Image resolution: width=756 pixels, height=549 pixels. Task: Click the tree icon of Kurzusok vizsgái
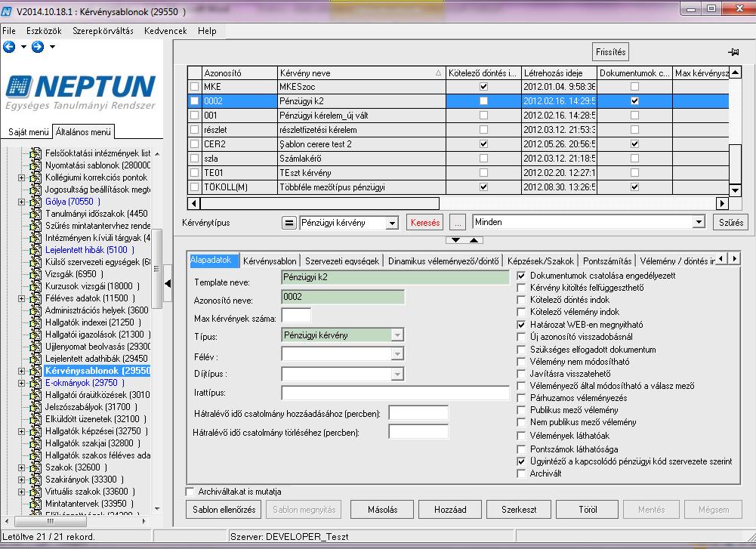(x=35, y=285)
